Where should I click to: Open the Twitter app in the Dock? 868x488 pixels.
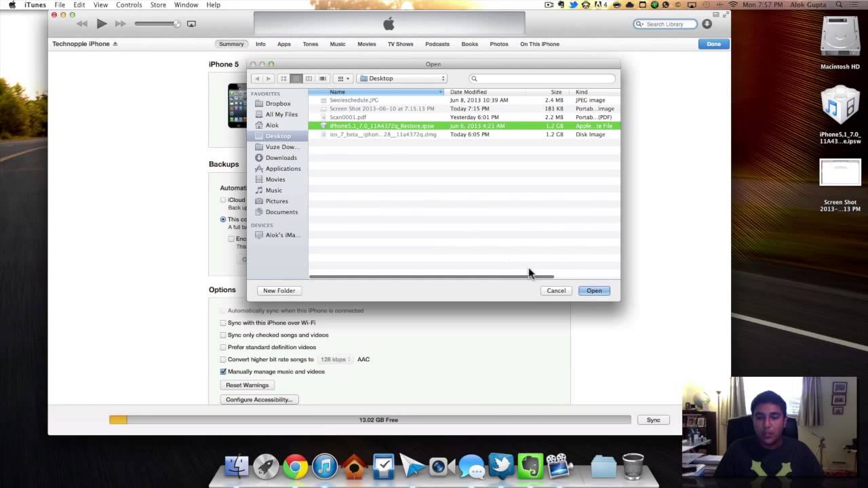pos(500,466)
